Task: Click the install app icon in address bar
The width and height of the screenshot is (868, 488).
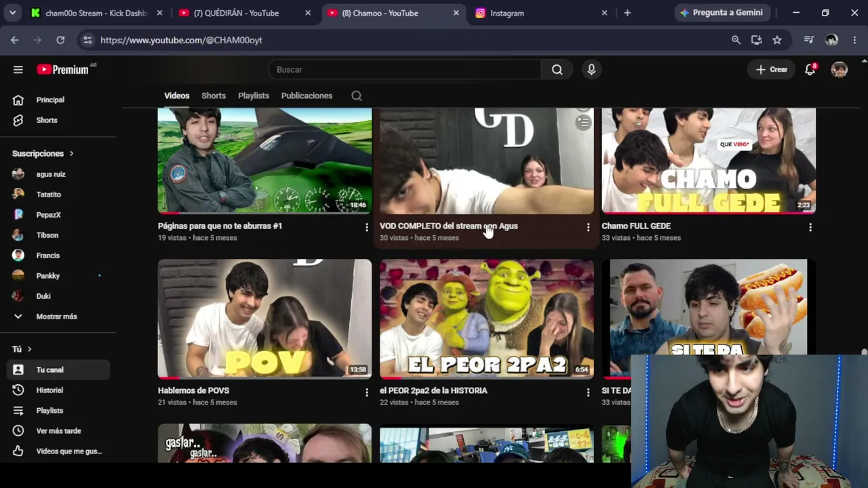Action: click(757, 40)
